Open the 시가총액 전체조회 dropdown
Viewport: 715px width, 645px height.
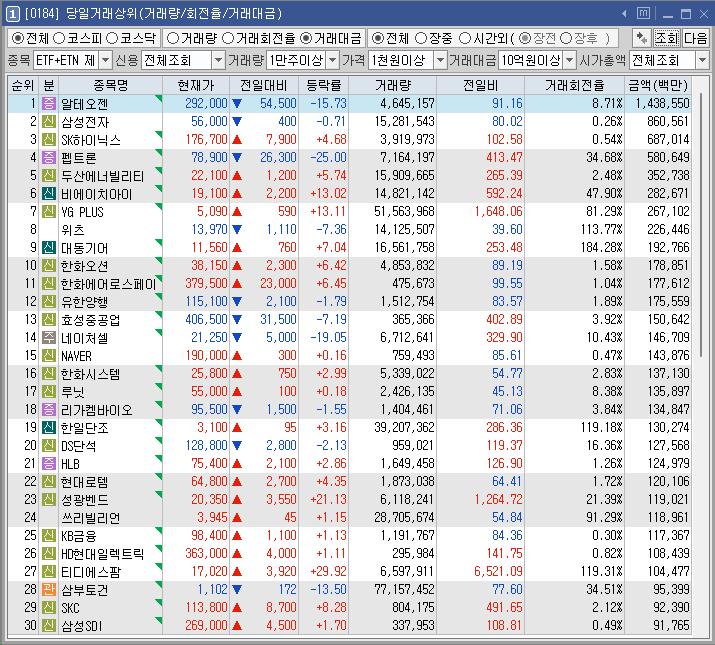point(702,60)
